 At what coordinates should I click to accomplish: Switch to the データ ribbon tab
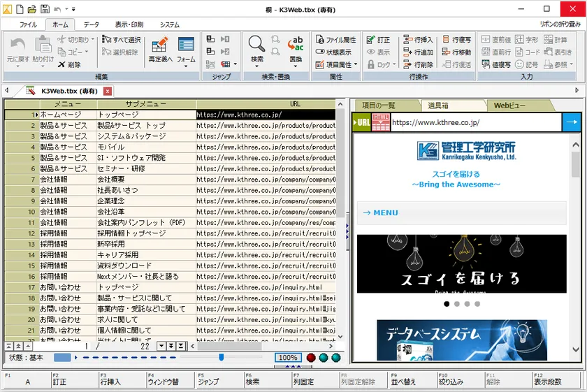pos(92,24)
